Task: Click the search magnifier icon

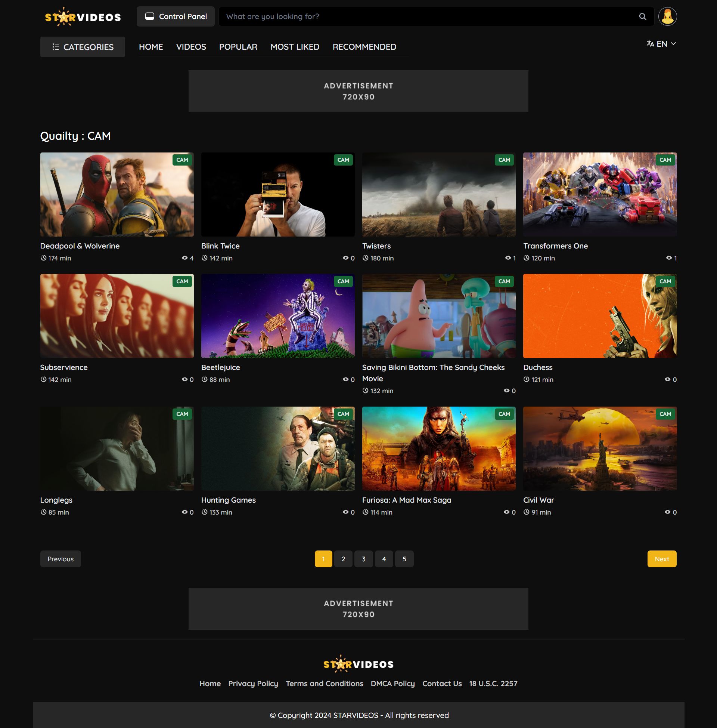Action: pyautogui.click(x=642, y=16)
